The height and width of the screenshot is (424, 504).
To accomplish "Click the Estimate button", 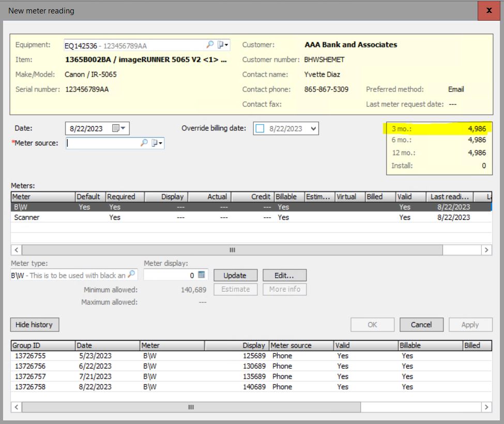I will (x=235, y=290).
